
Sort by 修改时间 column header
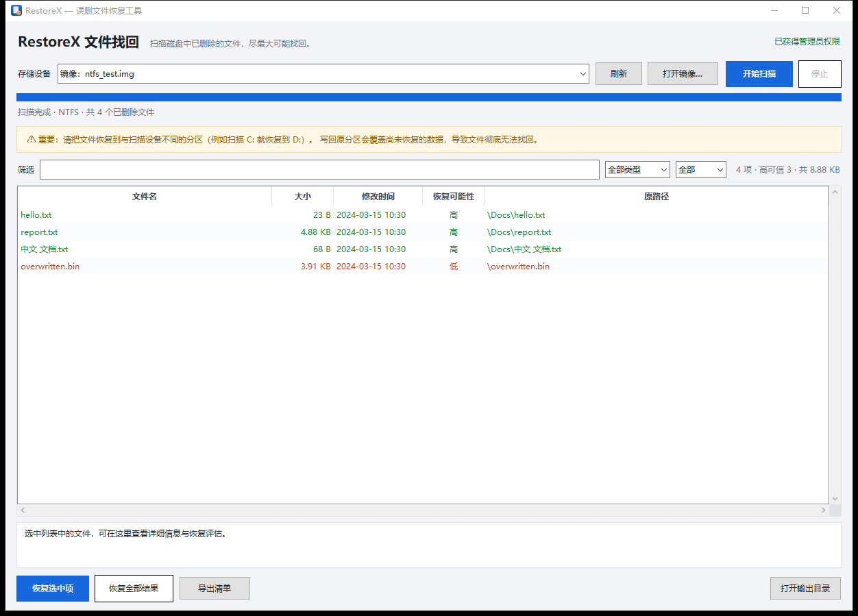[x=378, y=197]
